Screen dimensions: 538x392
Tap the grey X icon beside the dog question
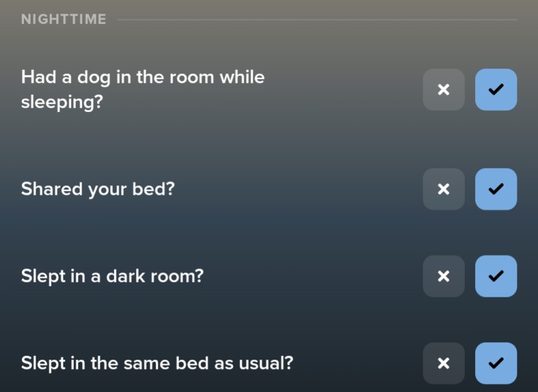tap(443, 89)
